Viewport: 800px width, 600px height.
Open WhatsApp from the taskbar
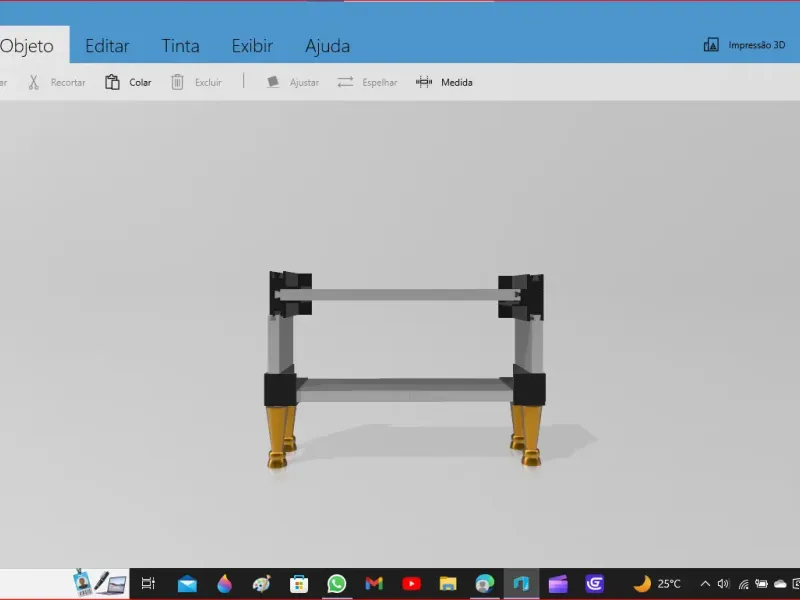click(x=337, y=584)
